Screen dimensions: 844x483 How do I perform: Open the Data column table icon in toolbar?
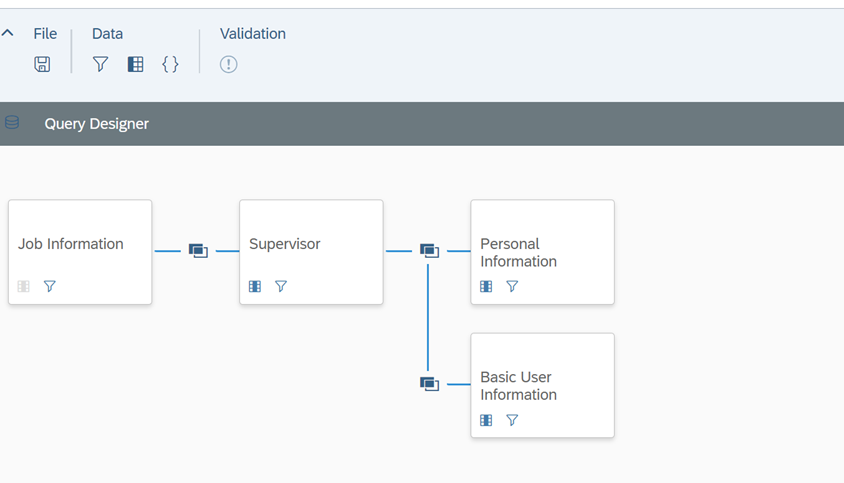tap(135, 64)
